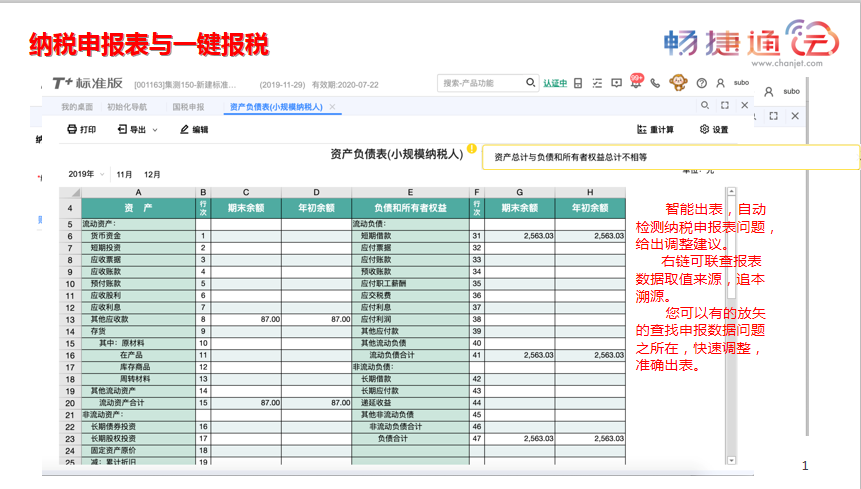This screenshot has height=489, width=861.
Task: Toggle fullscreen icon on the tab bar
Action: 725,105
